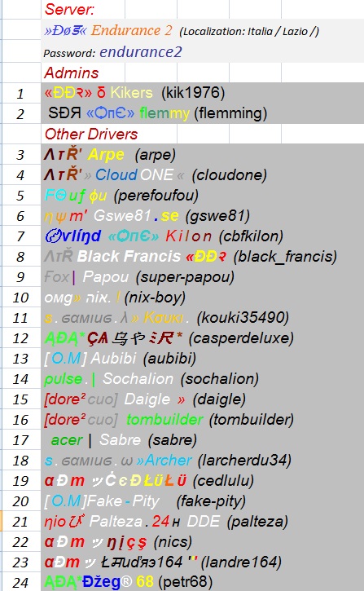
Task: Click the Kikers (kik1976) admin cell
Action: (x=203, y=93)
